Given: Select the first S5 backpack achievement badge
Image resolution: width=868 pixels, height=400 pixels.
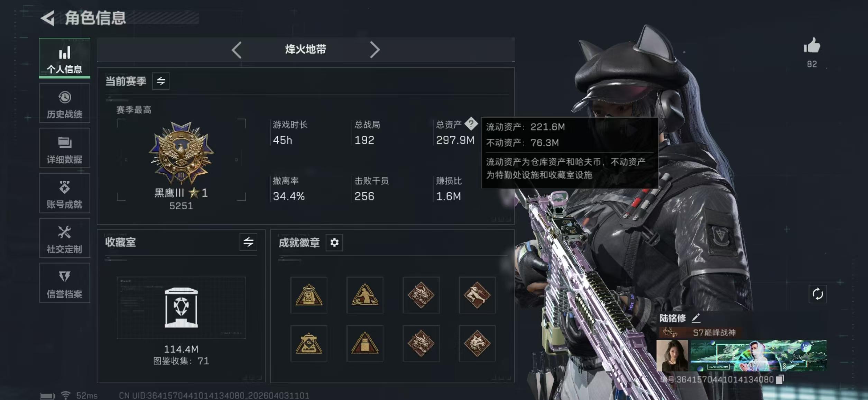Looking at the screenshot, I should coord(309,295).
